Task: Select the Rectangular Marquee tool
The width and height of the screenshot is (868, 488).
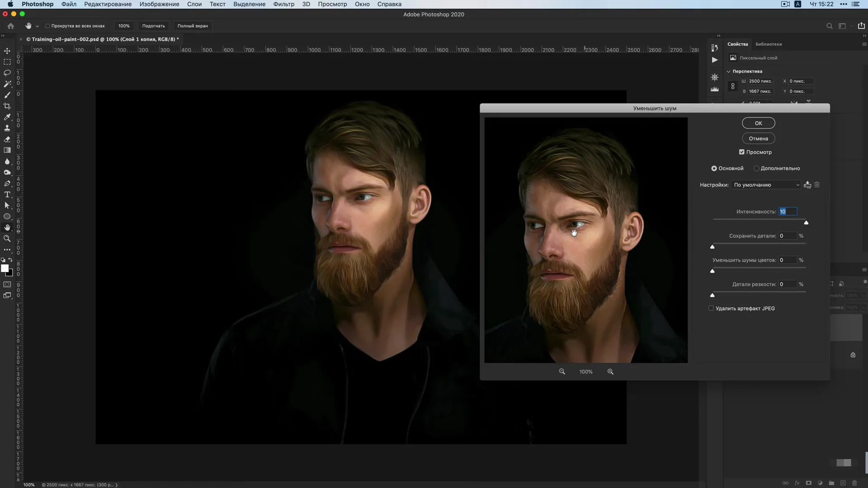Action: click(x=7, y=62)
